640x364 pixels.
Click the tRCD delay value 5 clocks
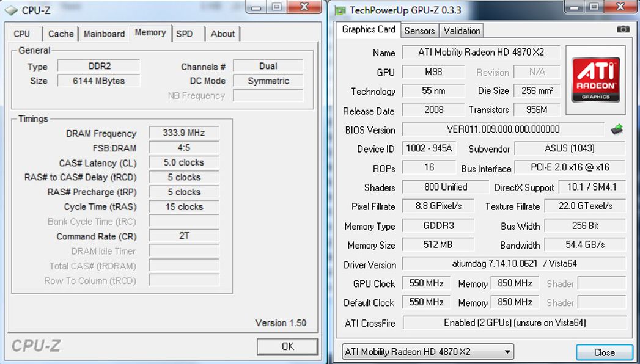[x=184, y=177]
